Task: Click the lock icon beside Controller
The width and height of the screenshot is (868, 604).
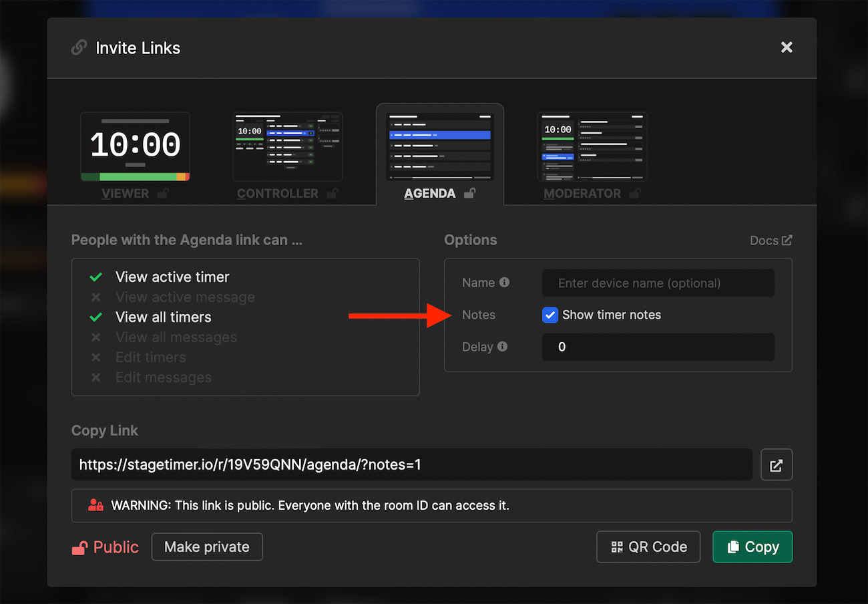Action: click(332, 194)
